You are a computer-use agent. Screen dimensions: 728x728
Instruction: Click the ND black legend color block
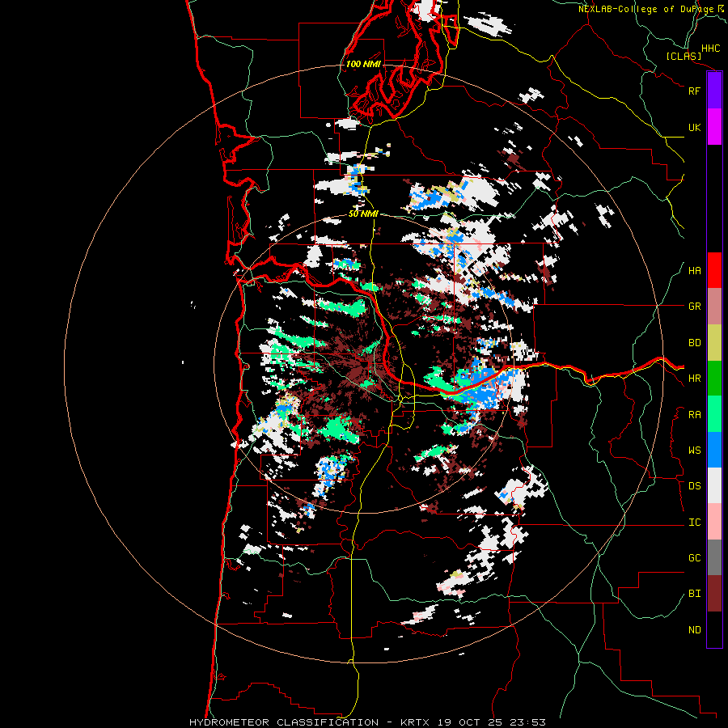(714, 629)
